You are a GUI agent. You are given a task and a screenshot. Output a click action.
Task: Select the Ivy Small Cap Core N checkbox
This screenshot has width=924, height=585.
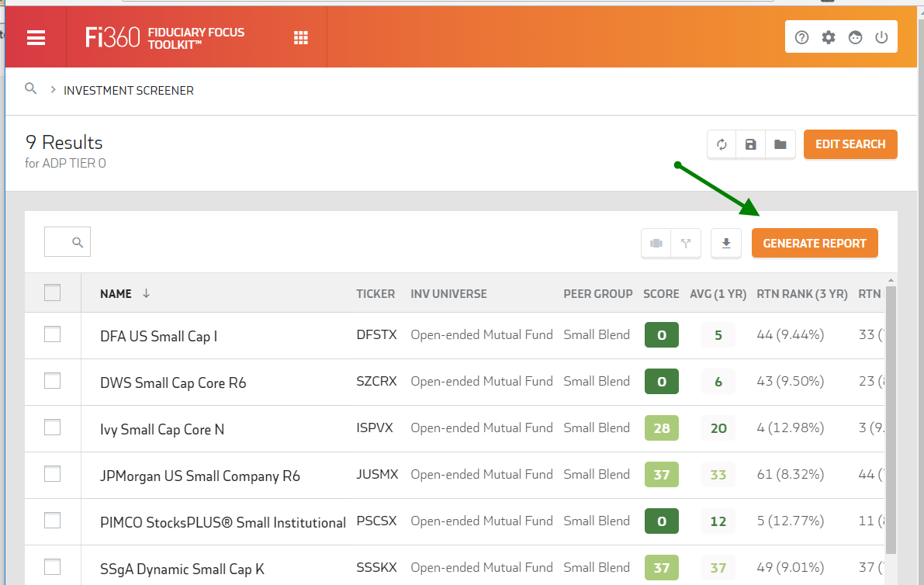click(x=52, y=427)
